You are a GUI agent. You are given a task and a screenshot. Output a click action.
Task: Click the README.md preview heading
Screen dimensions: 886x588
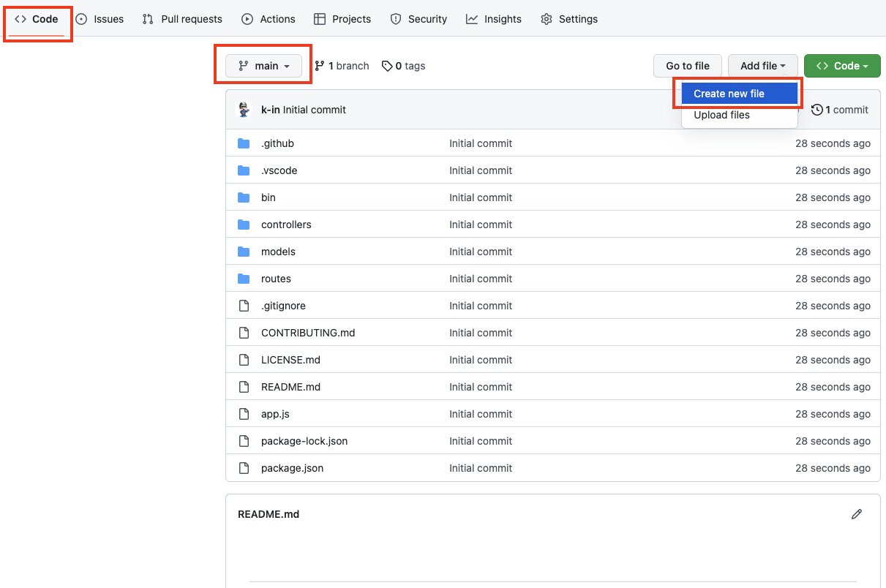coord(269,514)
